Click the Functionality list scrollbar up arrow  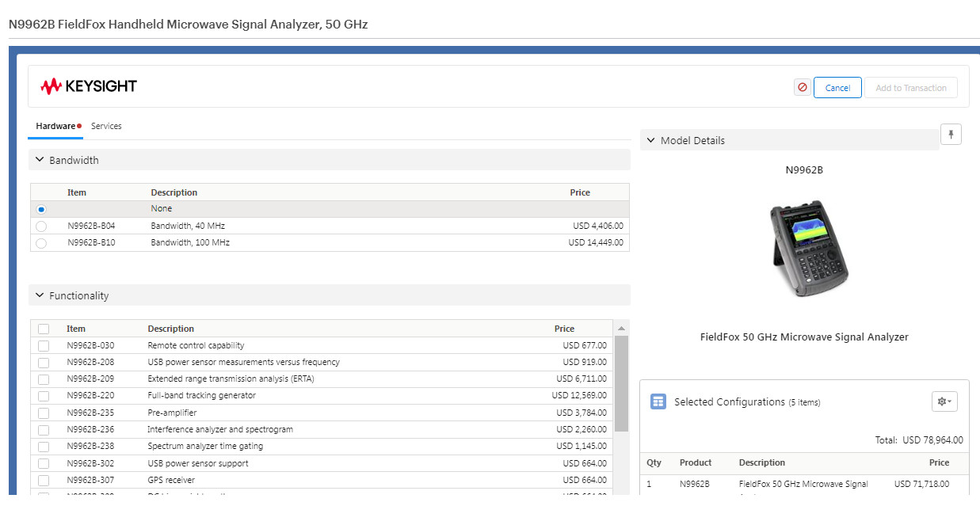(x=622, y=328)
